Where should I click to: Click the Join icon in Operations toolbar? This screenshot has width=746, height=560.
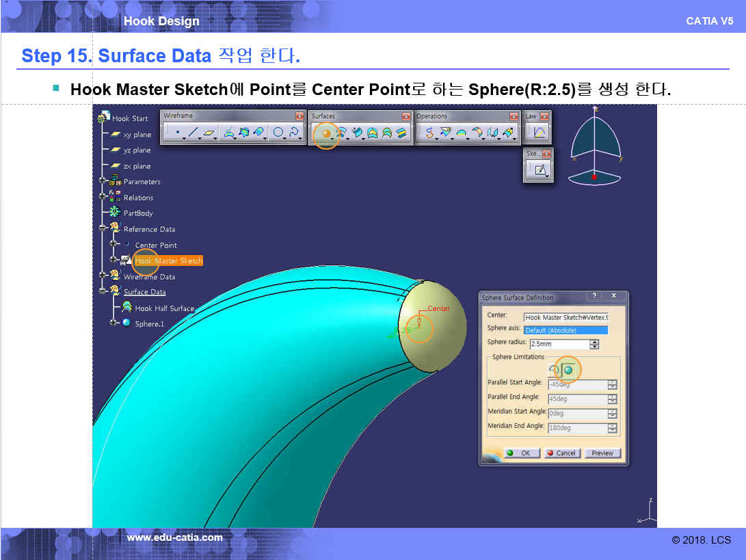(429, 133)
